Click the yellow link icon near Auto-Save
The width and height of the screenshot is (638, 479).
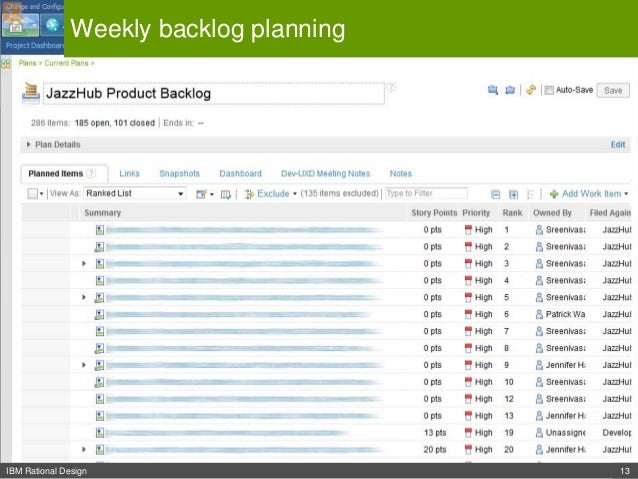[531, 90]
